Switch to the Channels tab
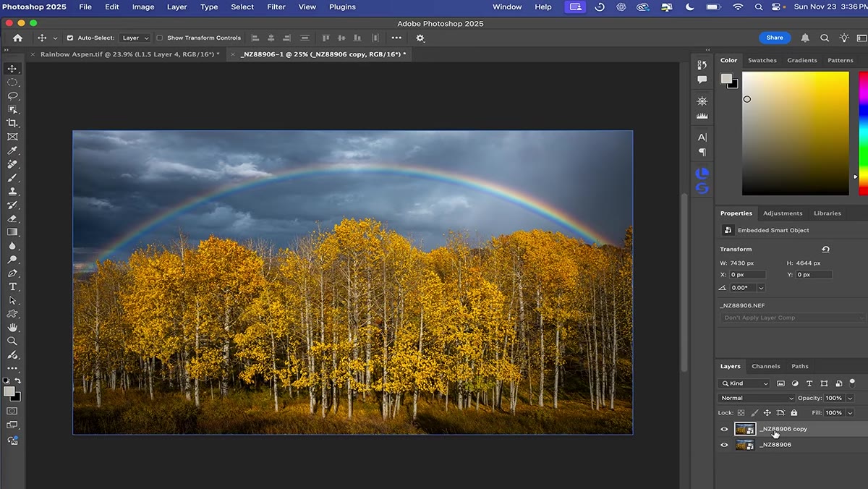The width and height of the screenshot is (868, 489). (766, 366)
